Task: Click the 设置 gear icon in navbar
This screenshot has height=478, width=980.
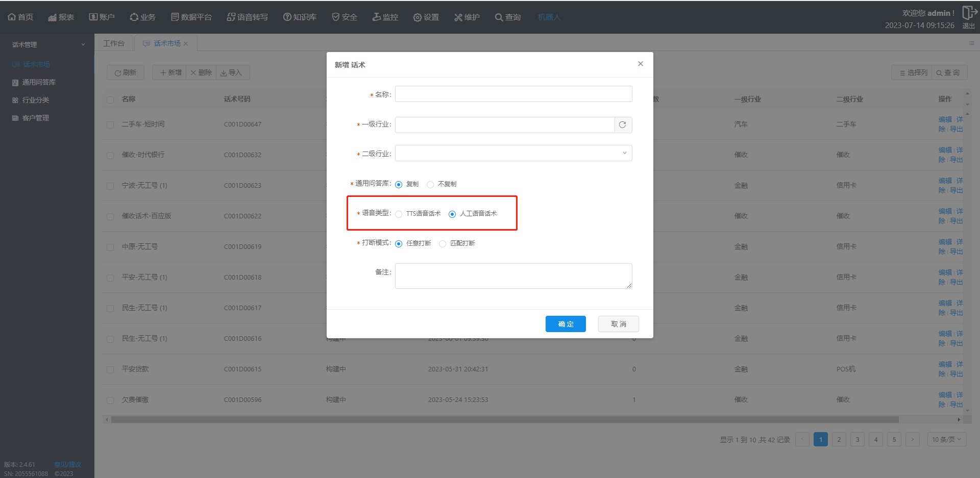Action: (x=418, y=17)
